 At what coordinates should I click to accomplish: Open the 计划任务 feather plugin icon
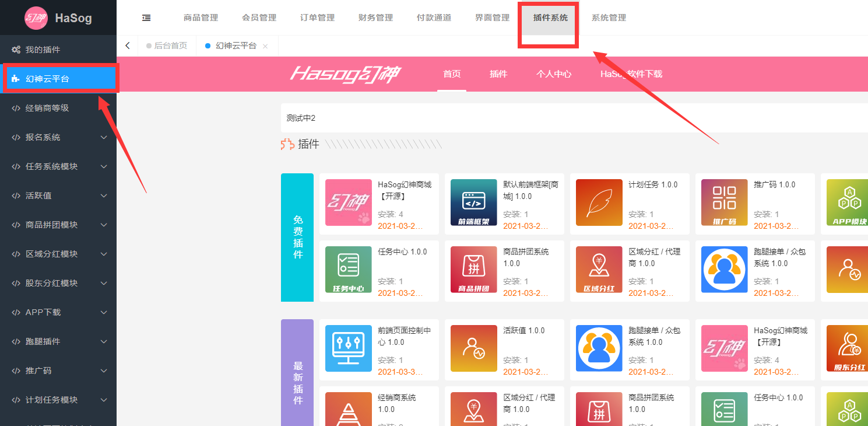click(599, 202)
